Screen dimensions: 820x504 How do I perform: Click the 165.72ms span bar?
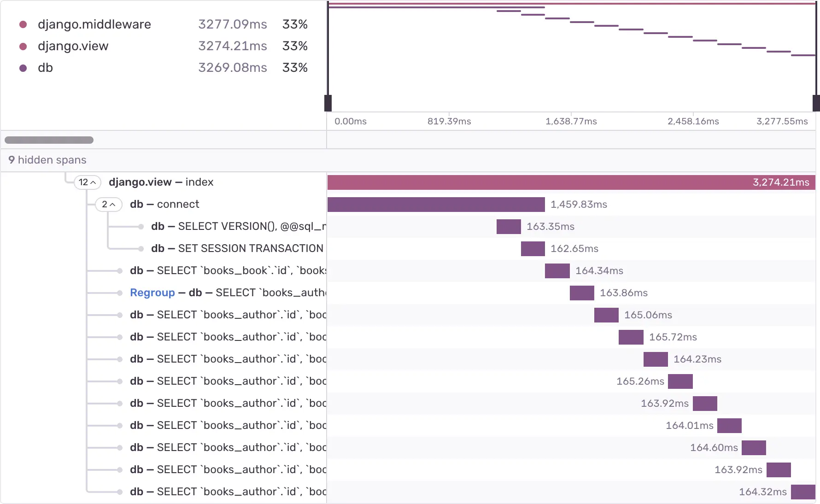coord(631,337)
